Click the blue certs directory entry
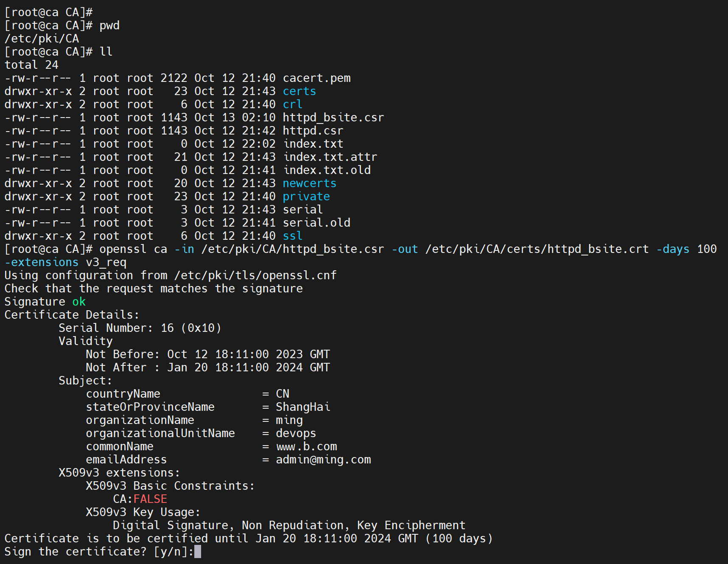 click(299, 91)
